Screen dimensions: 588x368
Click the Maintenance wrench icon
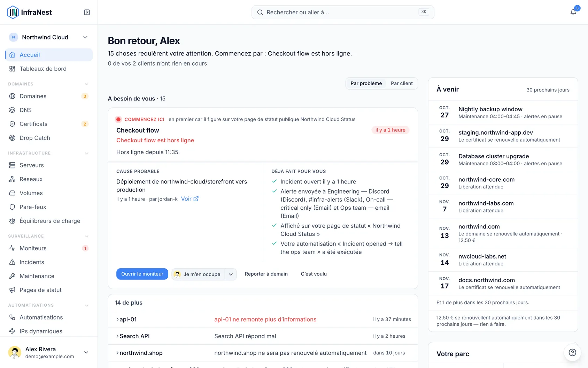coord(12,276)
